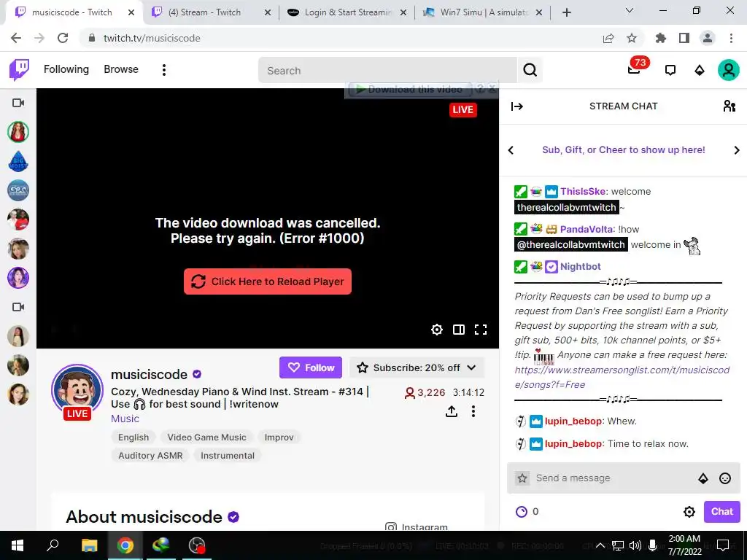Click the browser address bar URL
The width and height of the screenshot is (747, 560).
point(152,38)
